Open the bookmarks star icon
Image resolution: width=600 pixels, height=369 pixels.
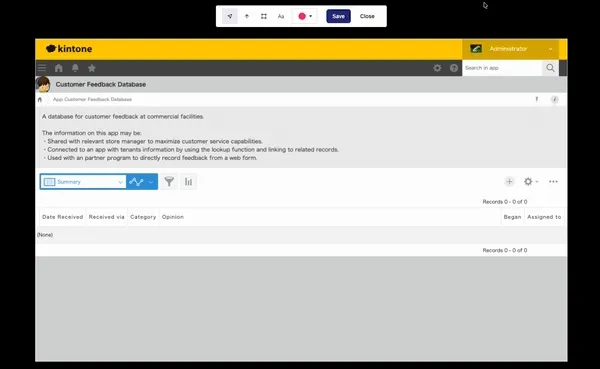pyautogui.click(x=92, y=68)
